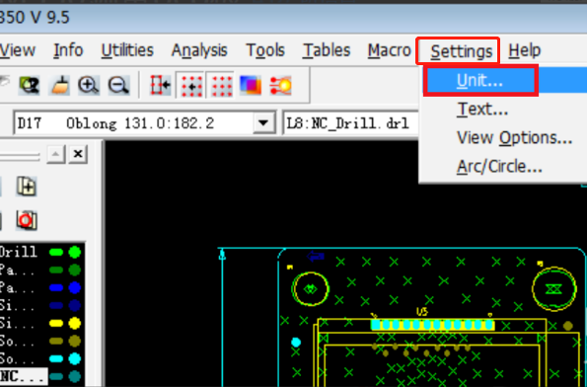Click the olive So... flash circle

75,341
